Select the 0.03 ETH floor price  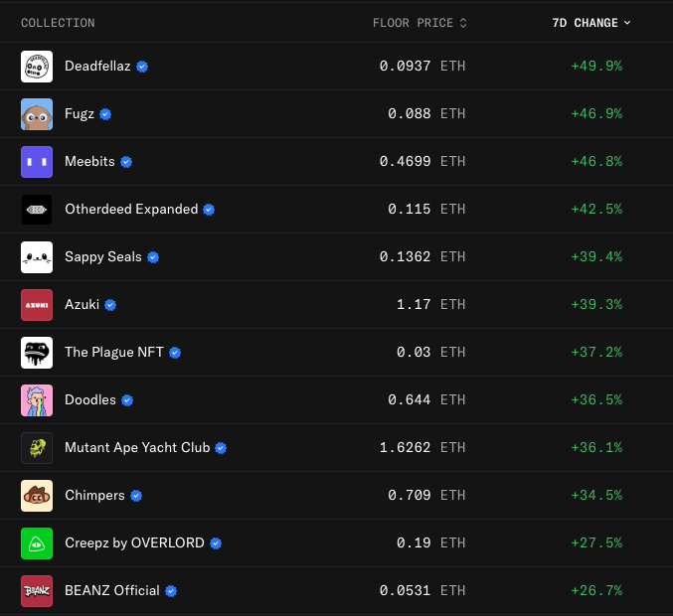430,352
